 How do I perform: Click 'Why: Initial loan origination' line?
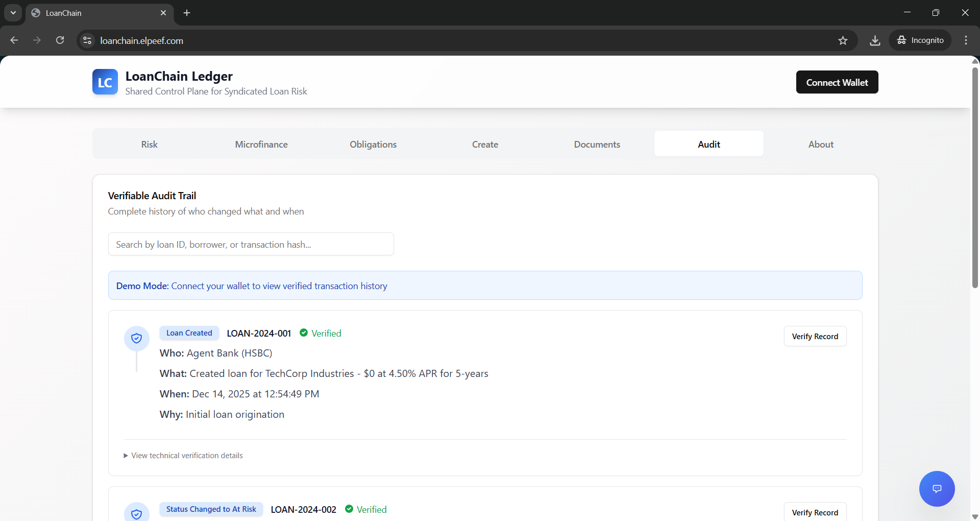(222, 414)
